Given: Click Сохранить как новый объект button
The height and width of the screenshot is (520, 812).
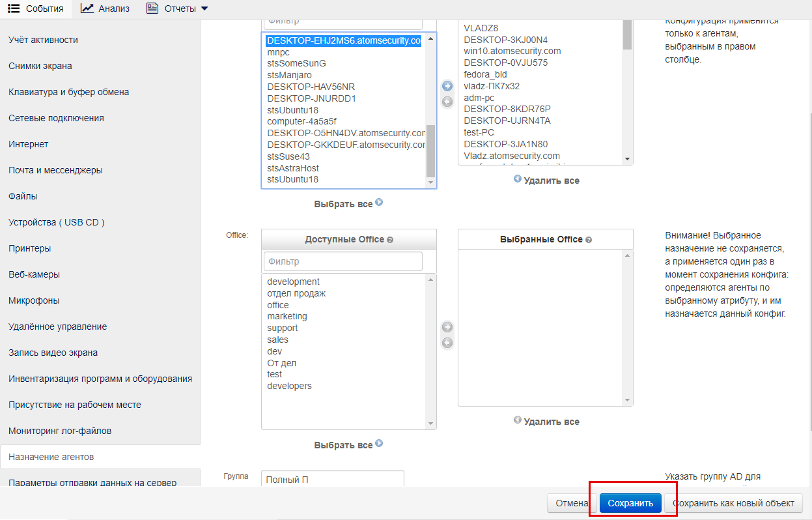Looking at the screenshot, I should [734, 503].
